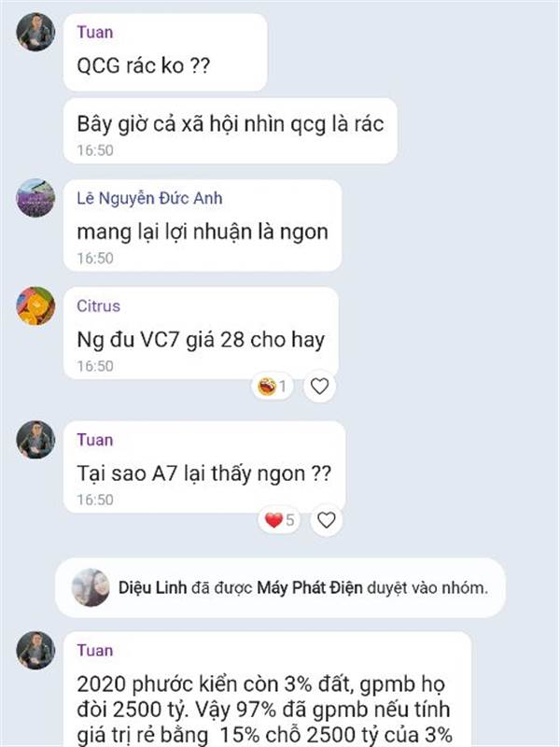Open sender name Lê Nguyễn Đức Anh
The image size is (560, 747).
click(149, 198)
